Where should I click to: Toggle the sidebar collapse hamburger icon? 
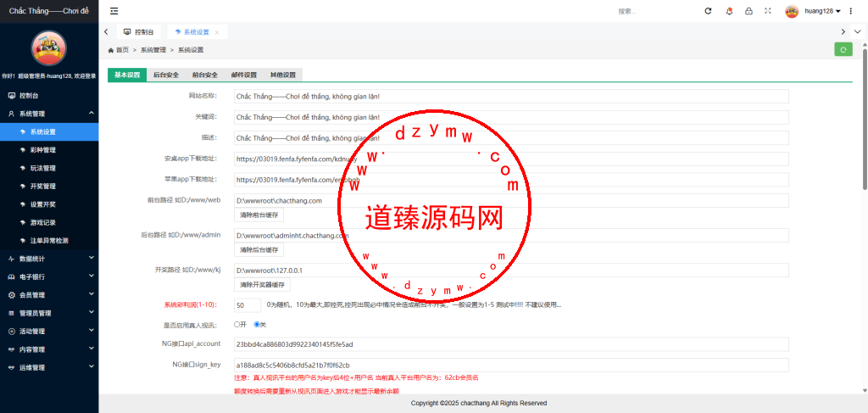114,11
